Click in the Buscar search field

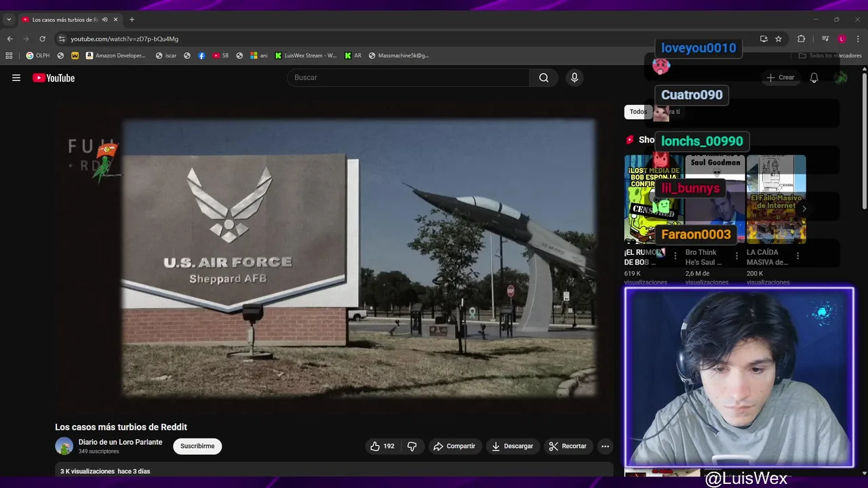click(408, 77)
